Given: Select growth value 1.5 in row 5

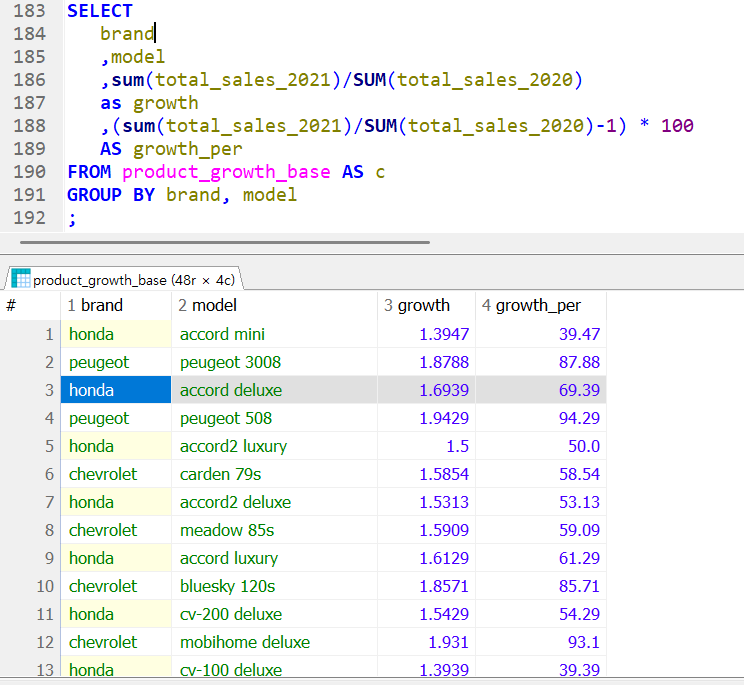Looking at the screenshot, I should (x=427, y=446).
